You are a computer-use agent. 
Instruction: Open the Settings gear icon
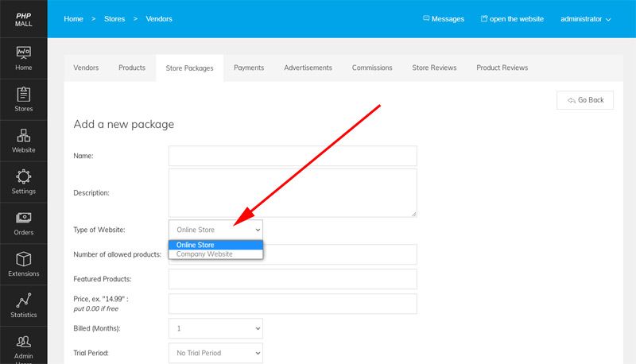24,177
